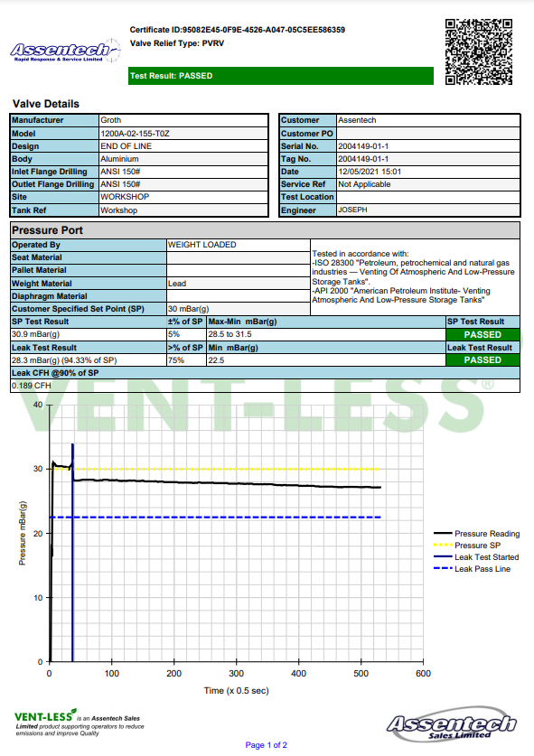Click the 'Valve Details' heading
The width and height of the screenshot is (534, 756).
[x=46, y=104]
